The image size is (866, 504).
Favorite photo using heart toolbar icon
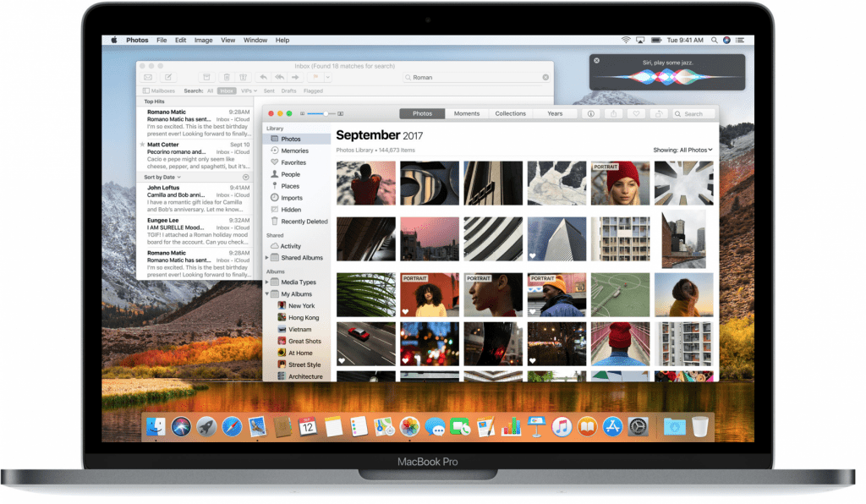tap(636, 113)
